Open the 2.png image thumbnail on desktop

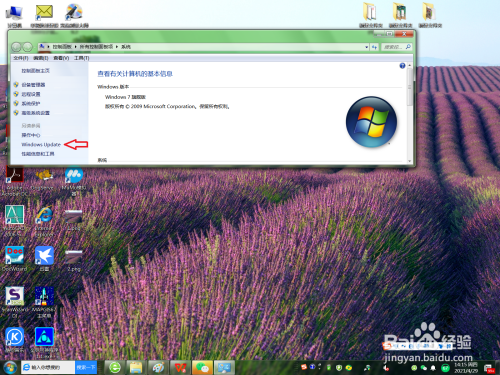(x=74, y=260)
